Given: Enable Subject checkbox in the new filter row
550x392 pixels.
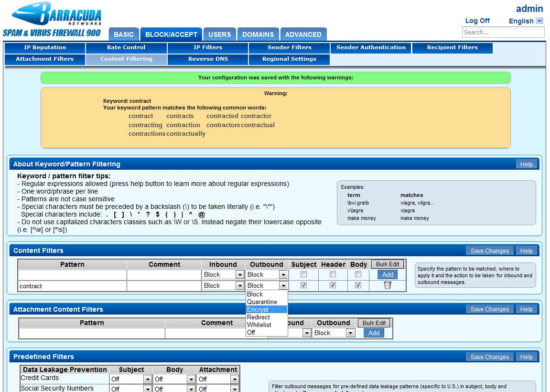Looking at the screenshot, I should pyautogui.click(x=304, y=274).
